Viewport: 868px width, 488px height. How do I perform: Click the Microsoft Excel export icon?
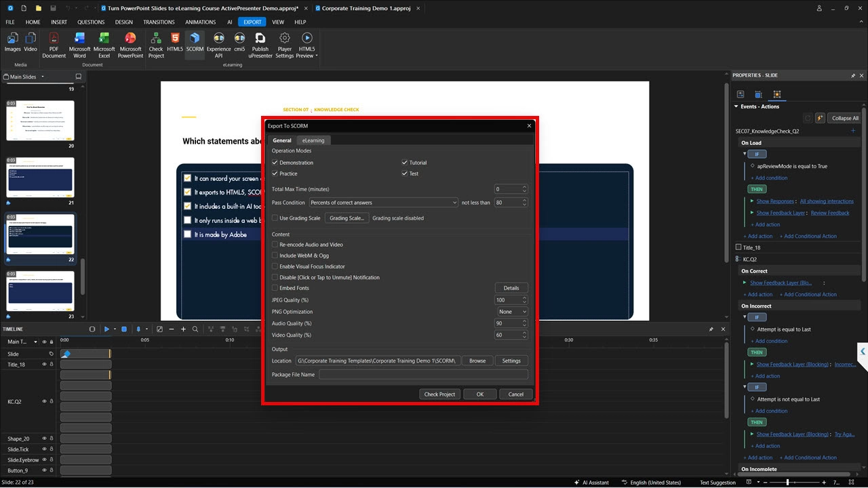tap(104, 44)
